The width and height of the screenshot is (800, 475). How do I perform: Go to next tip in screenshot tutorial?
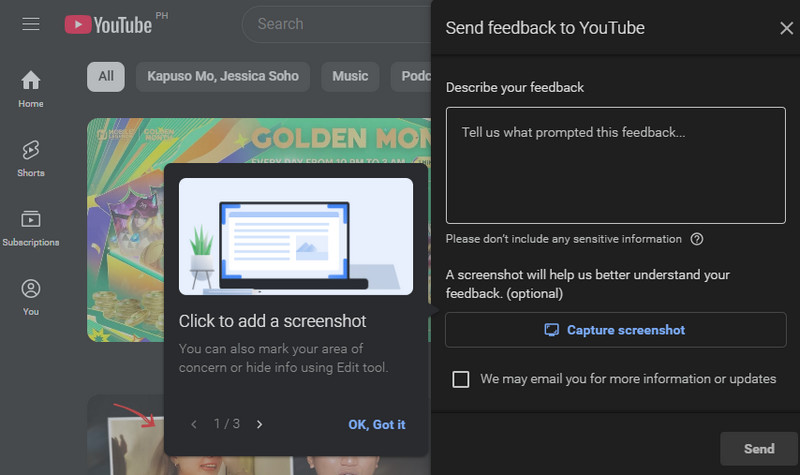(259, 424)
